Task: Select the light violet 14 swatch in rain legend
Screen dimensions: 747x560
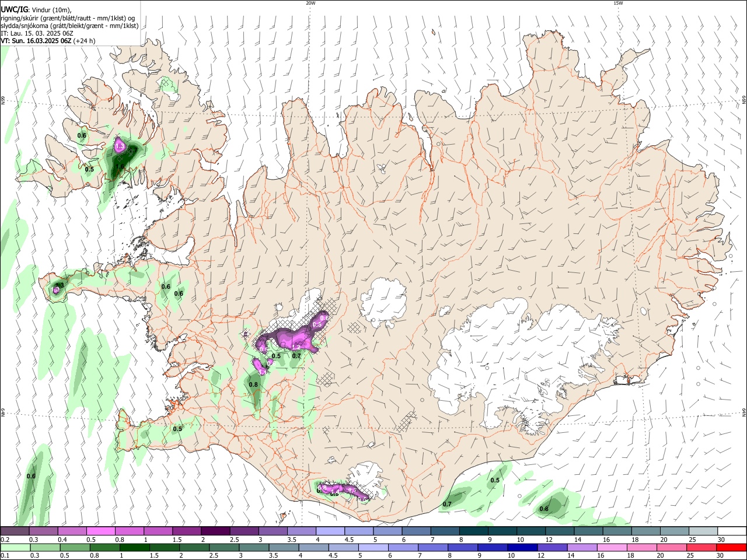Action: point(582,547)
